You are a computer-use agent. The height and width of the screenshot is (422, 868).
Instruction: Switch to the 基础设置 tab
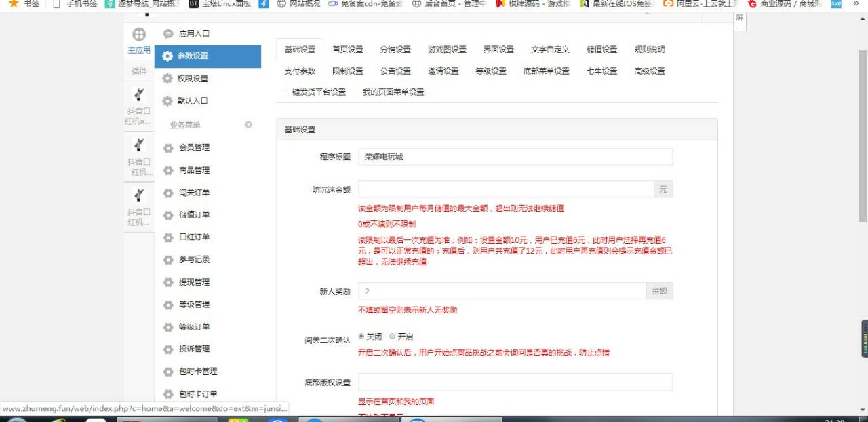click(x=300, y=50)
